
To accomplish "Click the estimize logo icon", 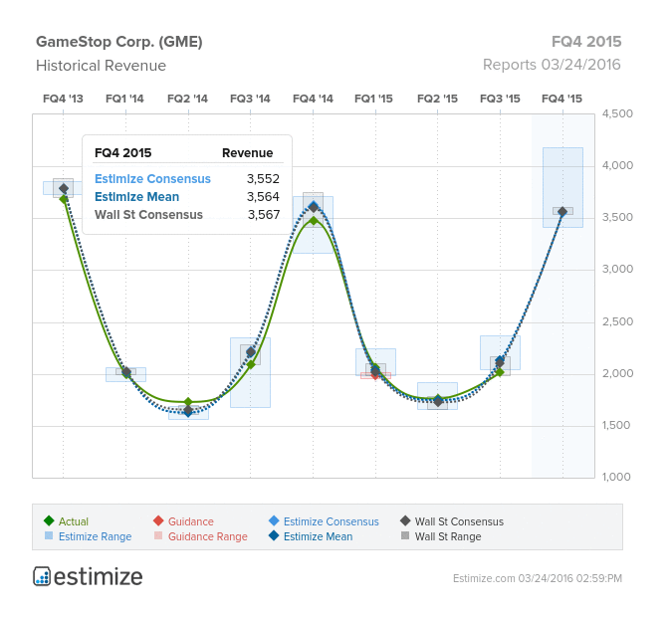I will pos(42,576).
